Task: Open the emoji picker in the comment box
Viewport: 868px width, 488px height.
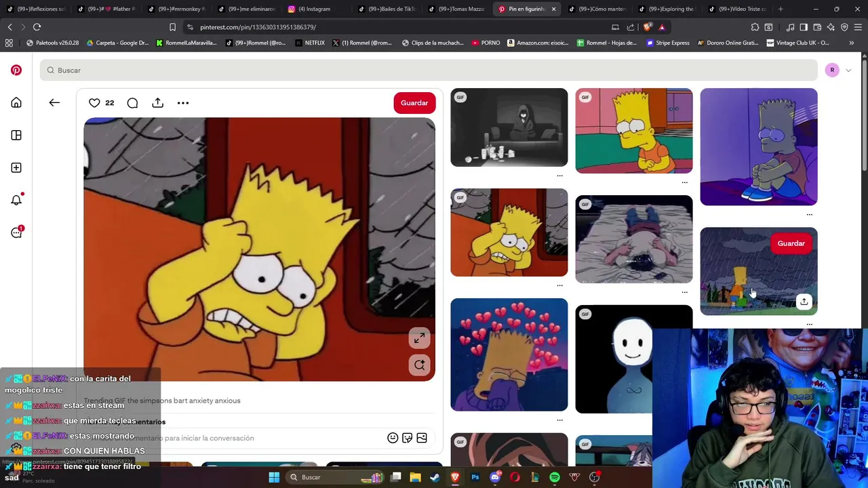Action: coord(393,438)
